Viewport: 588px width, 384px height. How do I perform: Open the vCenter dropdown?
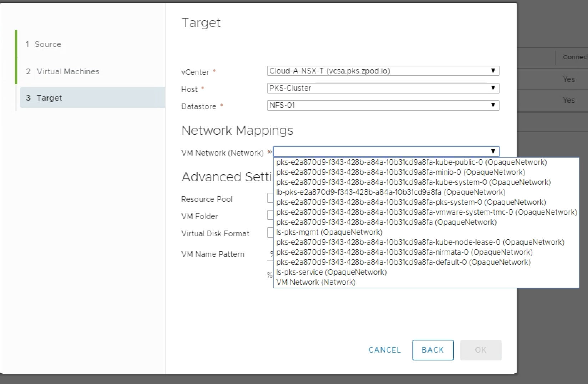point(382,71)
